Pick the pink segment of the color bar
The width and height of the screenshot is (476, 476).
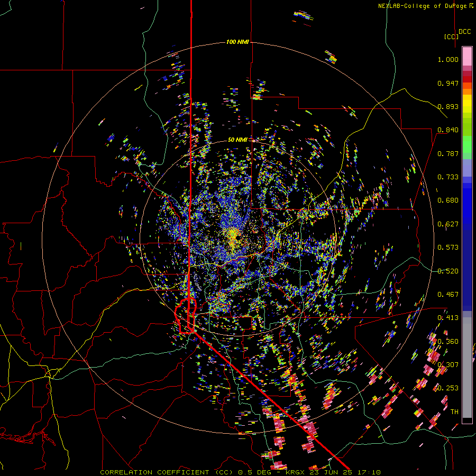467,57
